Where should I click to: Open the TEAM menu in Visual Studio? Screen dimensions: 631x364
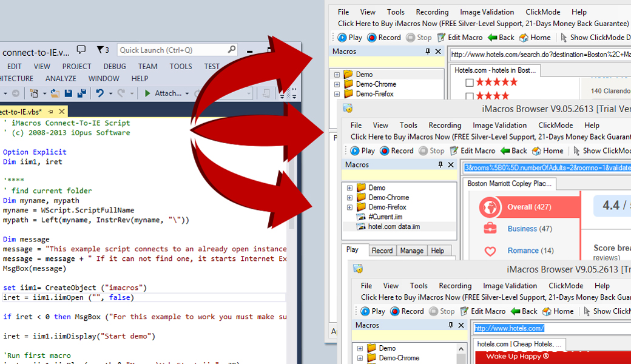(x=147, y=66)
